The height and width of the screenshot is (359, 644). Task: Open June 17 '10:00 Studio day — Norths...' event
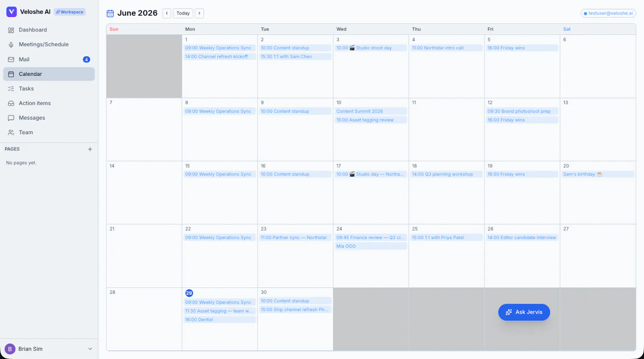click(371, 174)
